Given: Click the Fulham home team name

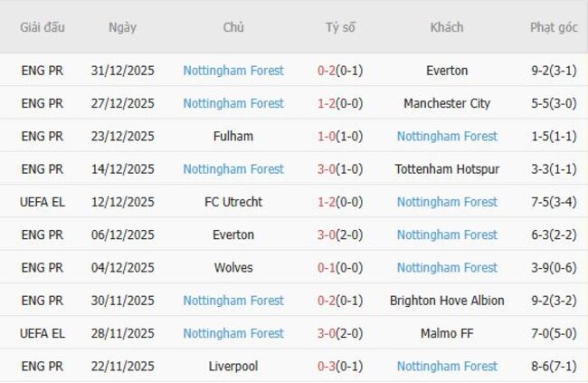Looking at the screenshot, I should (233, 137).
